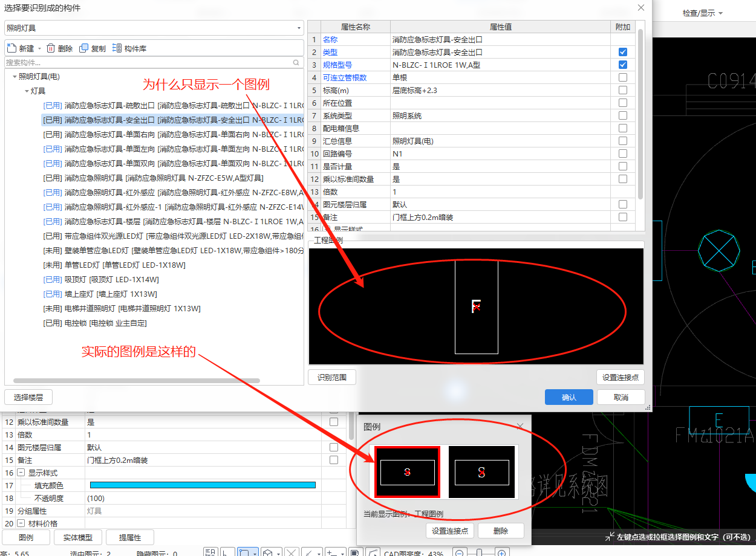
Task: Click the property table vertical scrollbar
Action: 640,113
